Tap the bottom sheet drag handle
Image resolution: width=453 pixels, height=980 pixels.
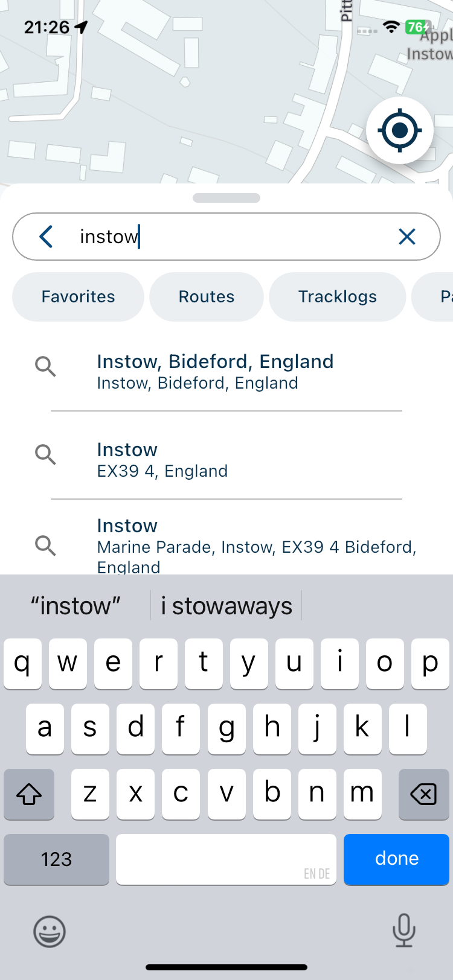point(226,198)
